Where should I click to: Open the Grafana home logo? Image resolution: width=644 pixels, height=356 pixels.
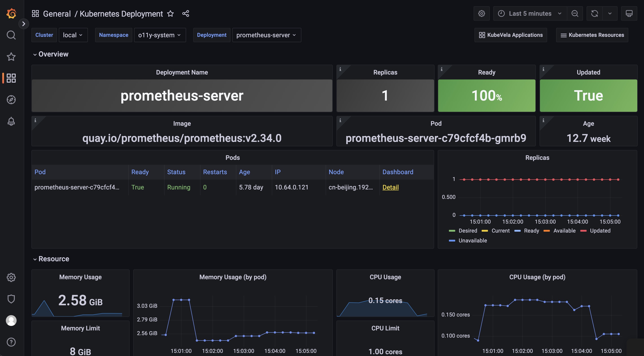pos(11,13)
